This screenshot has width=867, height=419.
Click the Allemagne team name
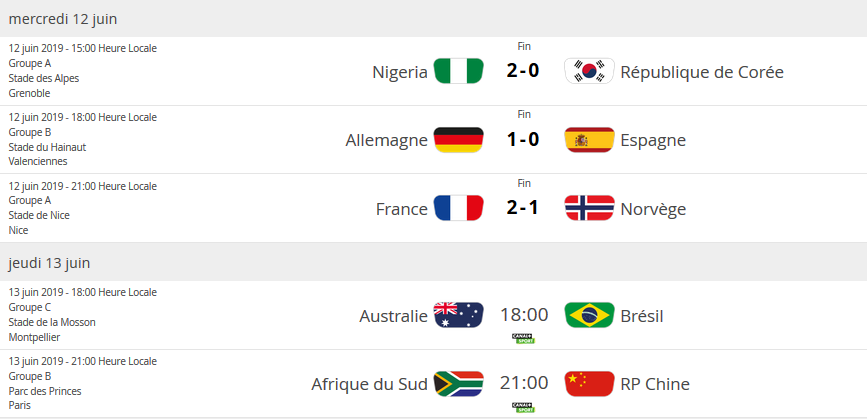tap(387, 140)
